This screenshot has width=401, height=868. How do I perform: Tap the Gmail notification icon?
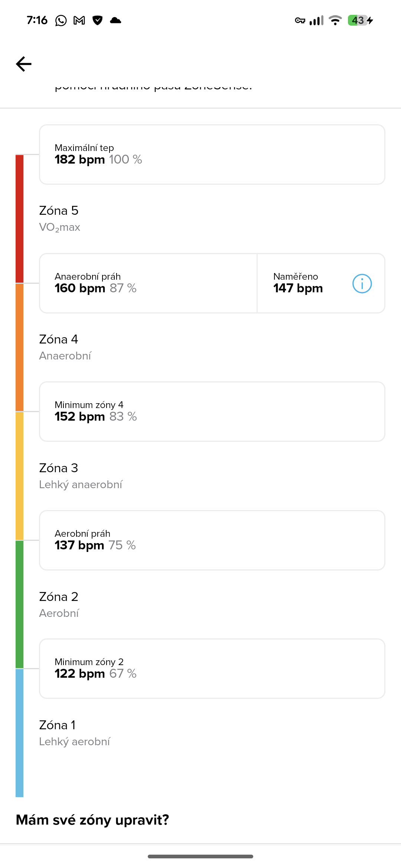[79, 20]
